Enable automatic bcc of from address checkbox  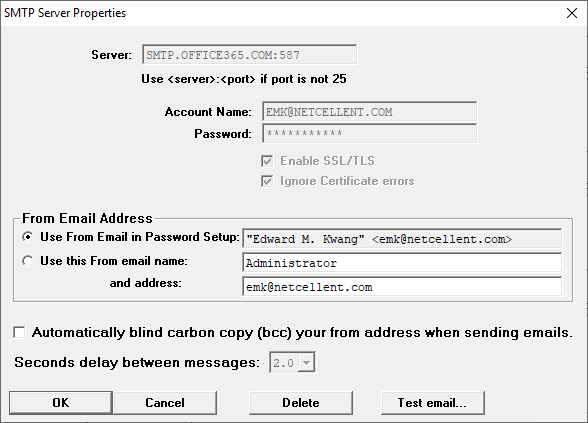tap(19, 332)
